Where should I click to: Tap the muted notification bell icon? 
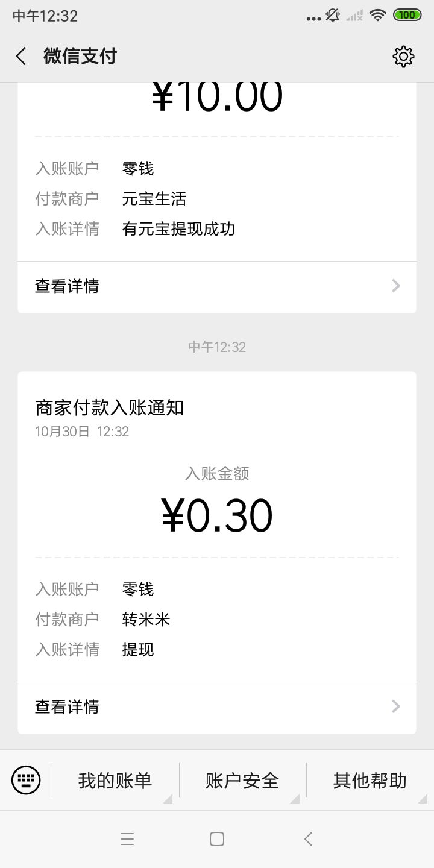(x=332, y=16)
